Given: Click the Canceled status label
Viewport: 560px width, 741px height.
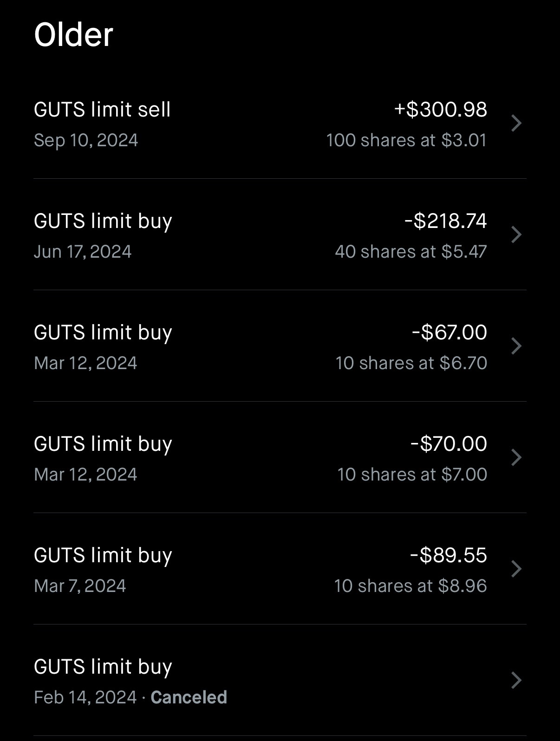Looking at the screenshot, I should point(189,697).
